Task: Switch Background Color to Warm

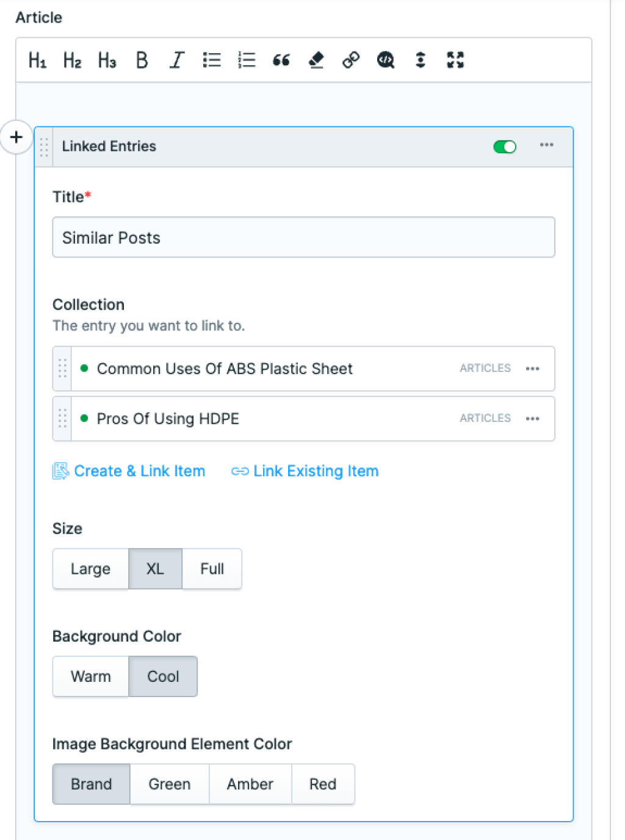Action: 90,676
